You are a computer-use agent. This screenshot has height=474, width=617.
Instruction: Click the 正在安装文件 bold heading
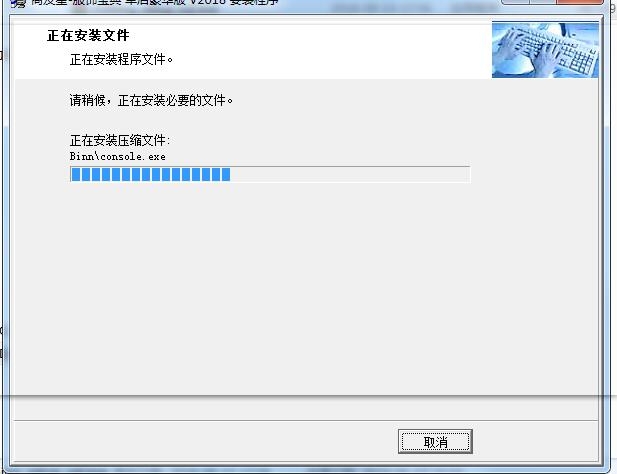pos(88,35)
